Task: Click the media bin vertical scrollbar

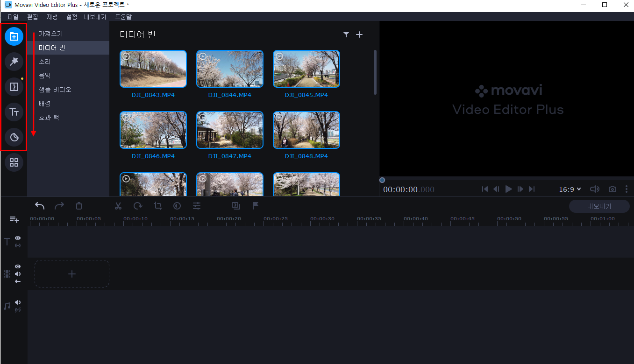Action: tap(375, 72)
